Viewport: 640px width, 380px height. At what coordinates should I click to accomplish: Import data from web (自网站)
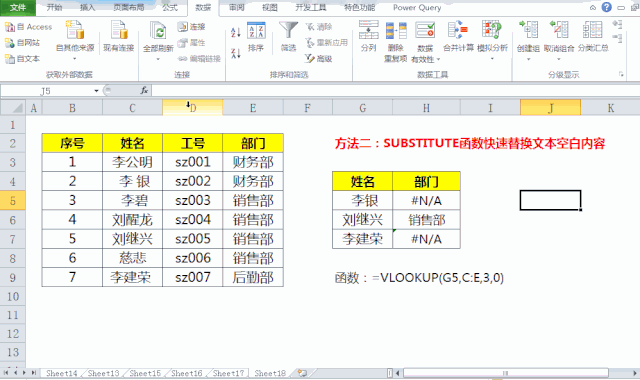pos(22,43)
